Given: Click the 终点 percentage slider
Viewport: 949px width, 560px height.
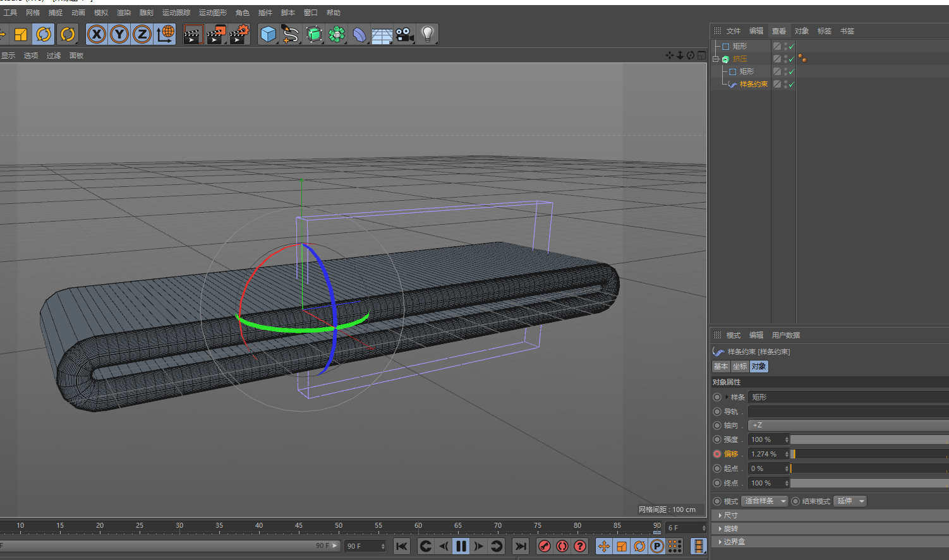Looking at the screenshot, I should coord(869,483).
